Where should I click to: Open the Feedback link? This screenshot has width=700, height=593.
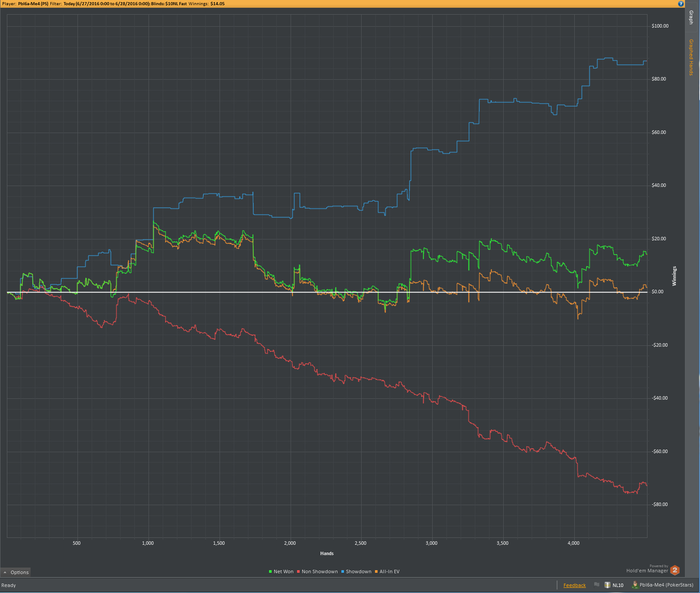575,585
